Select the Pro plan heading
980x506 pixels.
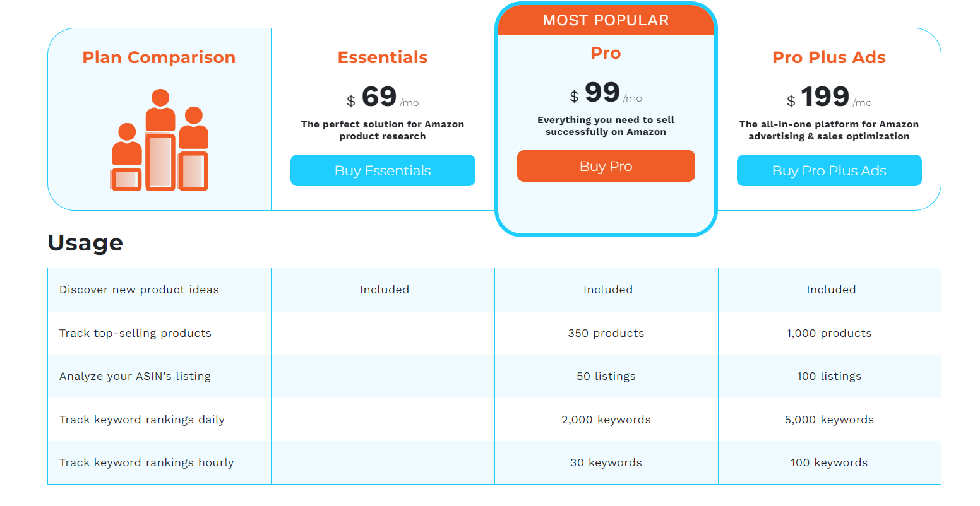coord(606,53)
